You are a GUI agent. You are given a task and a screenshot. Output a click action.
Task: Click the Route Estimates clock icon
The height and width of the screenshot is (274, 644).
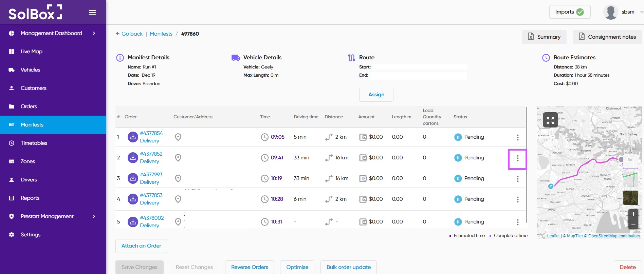546,58
